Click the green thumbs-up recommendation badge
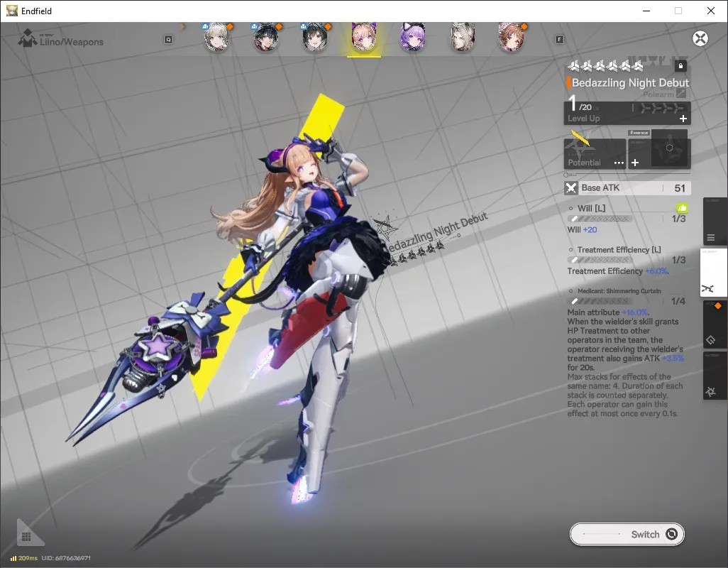This screenshot has width=728, height=568. (682, 208)
